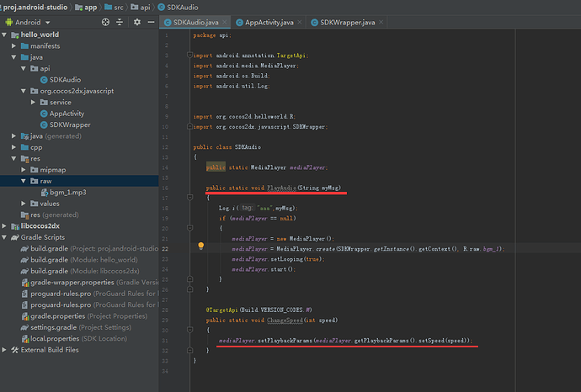
Task: Click the collapse all icon in Project panel
Action: (119, 22)
